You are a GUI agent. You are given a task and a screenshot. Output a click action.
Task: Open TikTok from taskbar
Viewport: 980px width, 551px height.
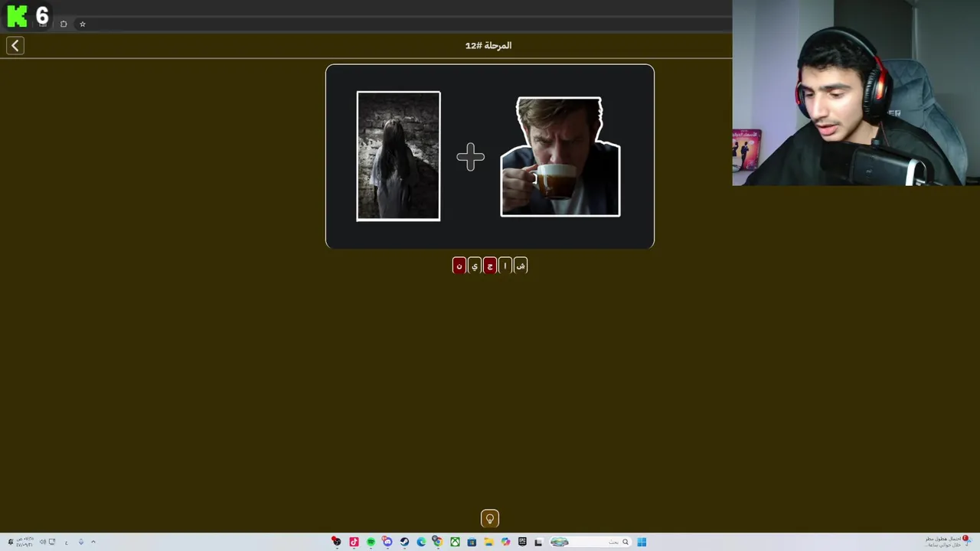pos(354,542)
